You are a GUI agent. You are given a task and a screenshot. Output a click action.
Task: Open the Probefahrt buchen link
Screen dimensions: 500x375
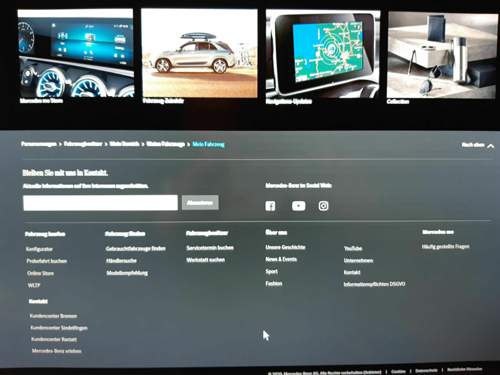click(47, 261)
